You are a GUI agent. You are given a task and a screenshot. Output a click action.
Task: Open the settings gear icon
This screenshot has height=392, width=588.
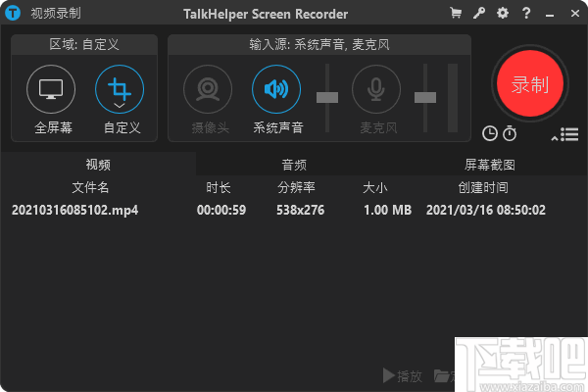point(503,13)
